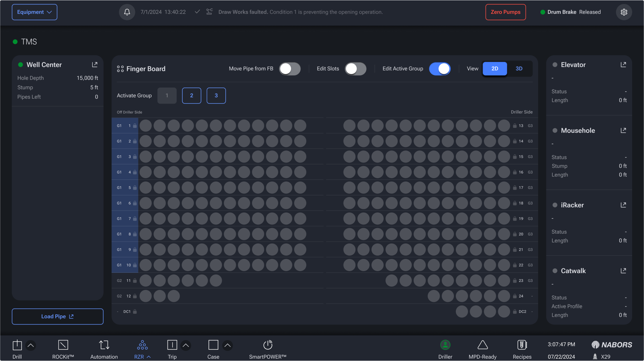Open the Equipment dropdown
The height and width of the screenshot is (361, 644).
tap(35, 12)
